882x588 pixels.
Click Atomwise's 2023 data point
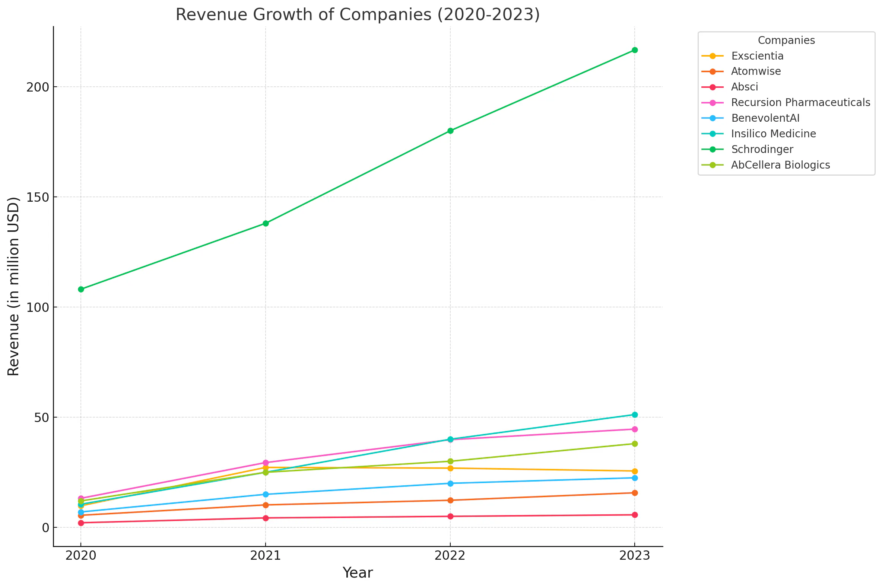635,493
